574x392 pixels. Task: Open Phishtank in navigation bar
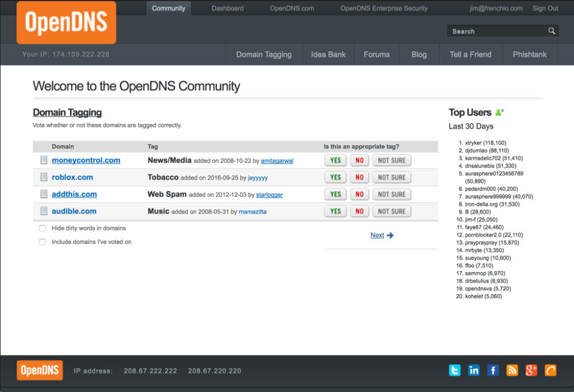click(x=530, y=54)
